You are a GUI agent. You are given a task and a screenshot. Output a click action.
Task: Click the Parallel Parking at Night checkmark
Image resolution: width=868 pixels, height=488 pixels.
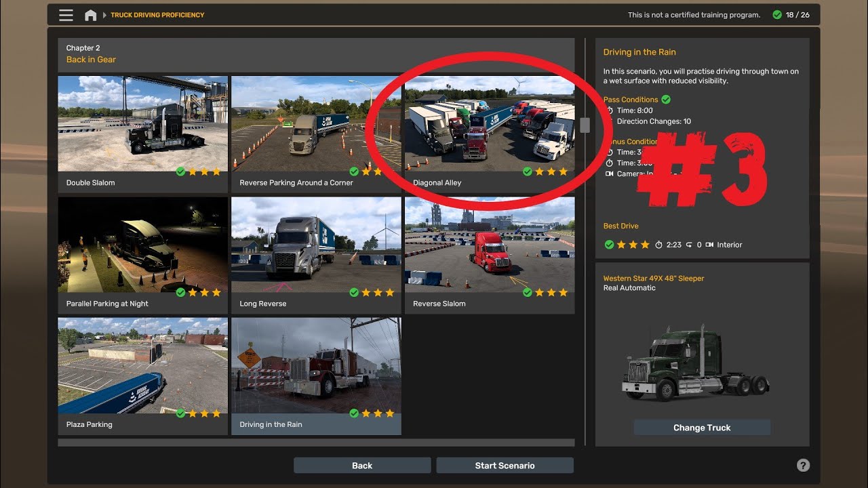pyautogui.click(x=180, y=293)
